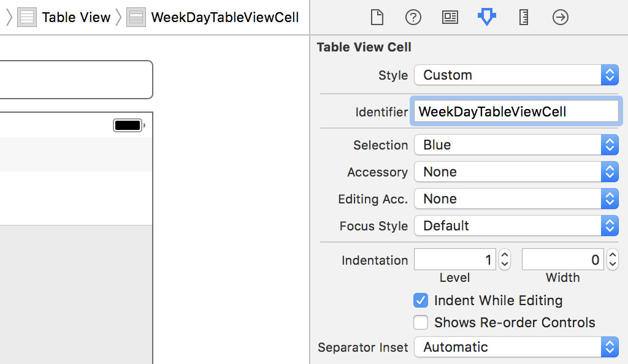The height and width of the screenshot is (364, 628).
Task: Enable Shows Re-order Controls
Action: (x=421, y=322)
